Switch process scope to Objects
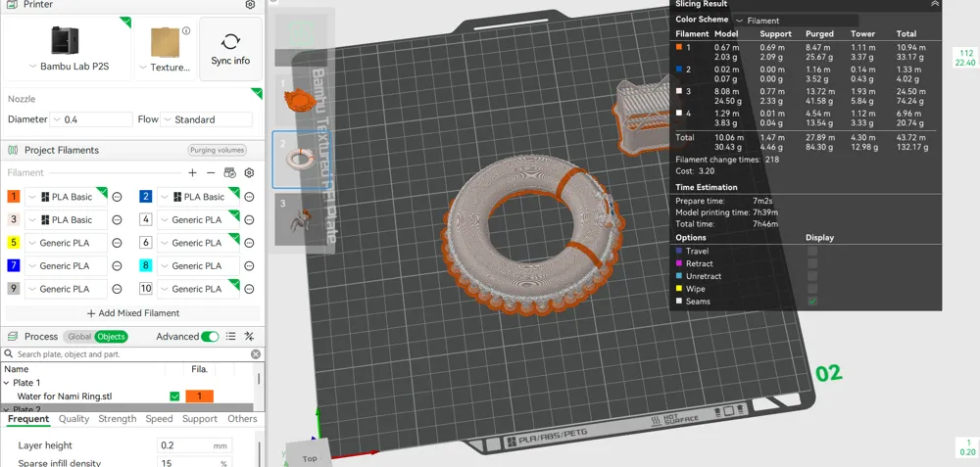Viewport: 980px width, 467px height. 112,337
